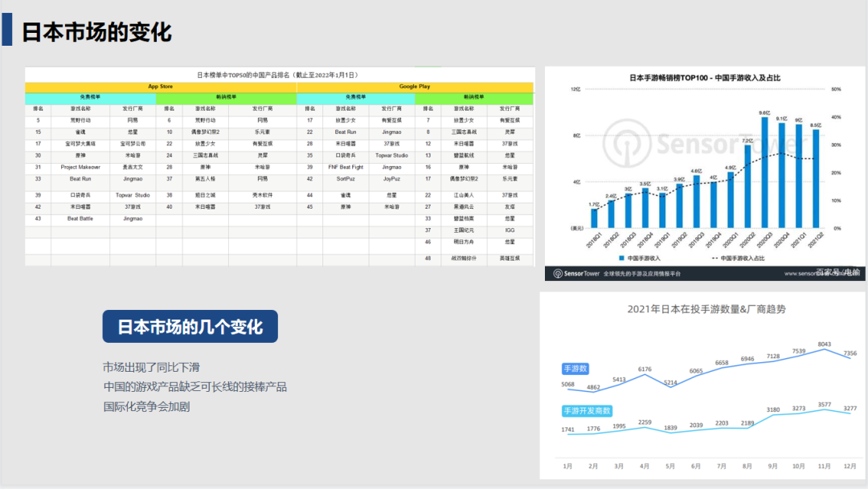Viewport: 868px width, 489px height.
Task: Click the 2259 data point label
Action: pos(645,422)
